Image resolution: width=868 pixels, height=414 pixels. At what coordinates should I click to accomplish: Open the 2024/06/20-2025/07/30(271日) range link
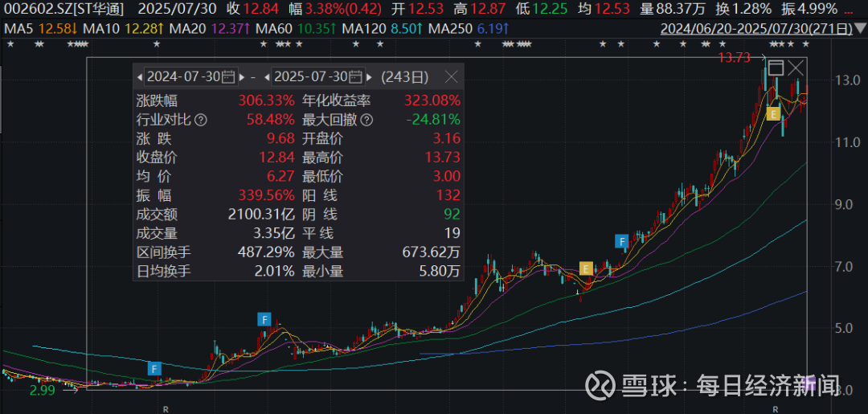(757, 27)
